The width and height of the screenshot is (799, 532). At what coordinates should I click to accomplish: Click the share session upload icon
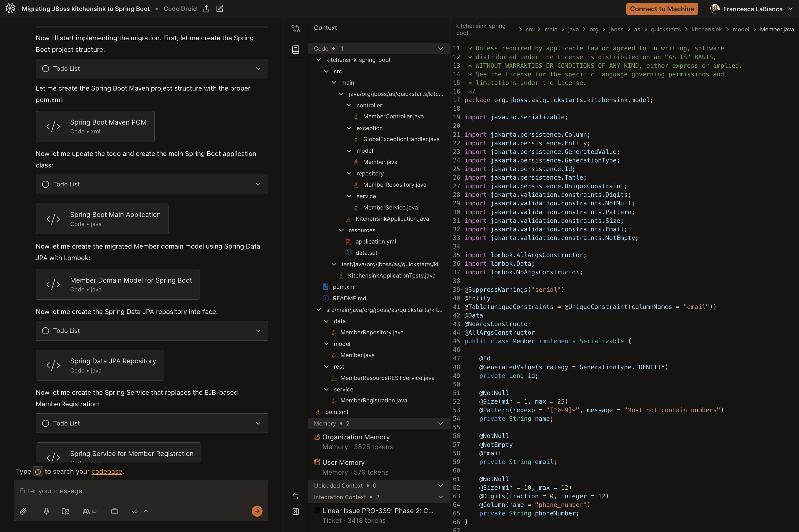[206, 9]
